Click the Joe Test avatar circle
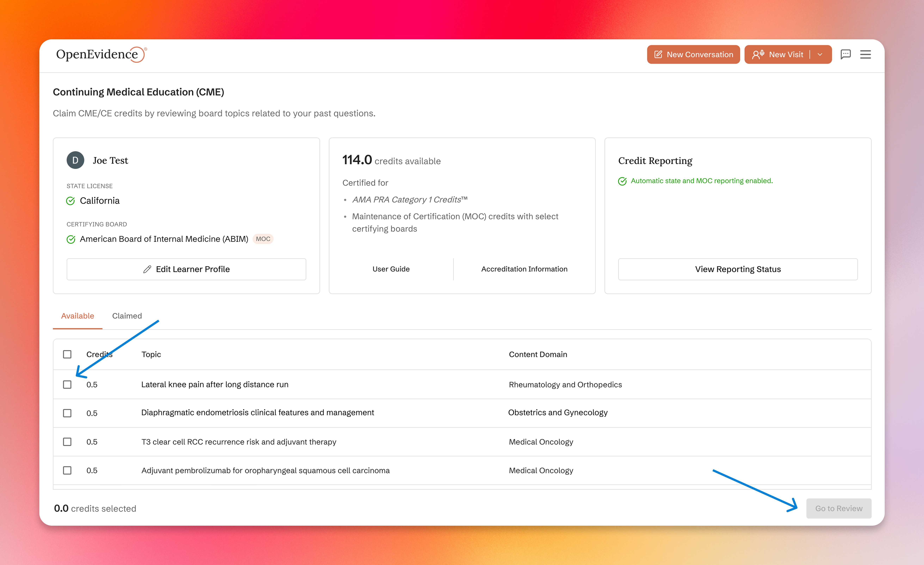 pos(75,160)
